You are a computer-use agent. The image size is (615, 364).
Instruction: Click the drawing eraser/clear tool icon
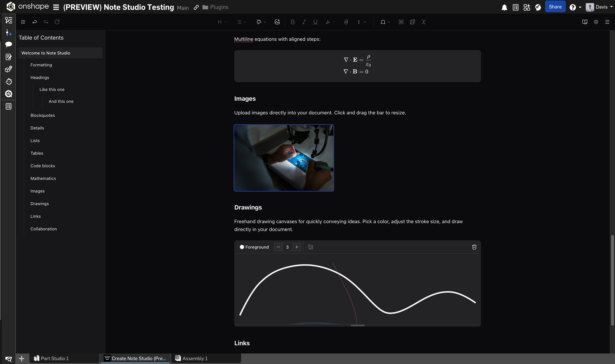(x=310, y=247)
